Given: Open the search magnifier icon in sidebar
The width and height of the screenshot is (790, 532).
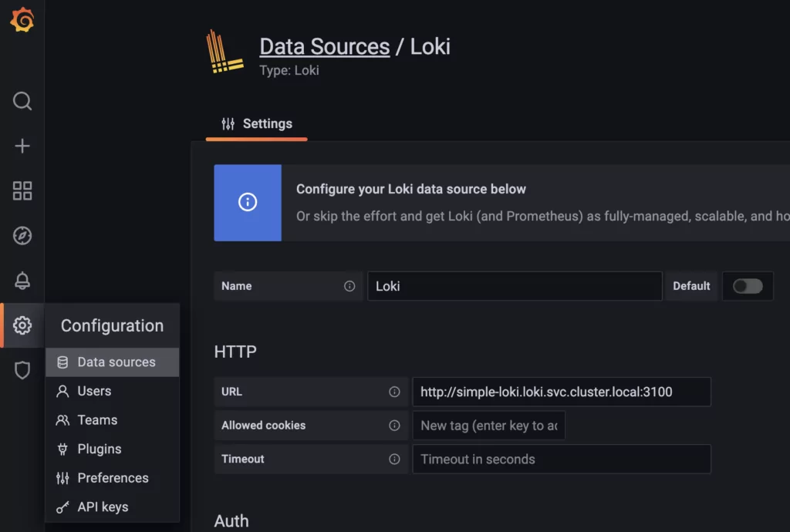Looking at the screenshot, I should click(x=22, y=101).
